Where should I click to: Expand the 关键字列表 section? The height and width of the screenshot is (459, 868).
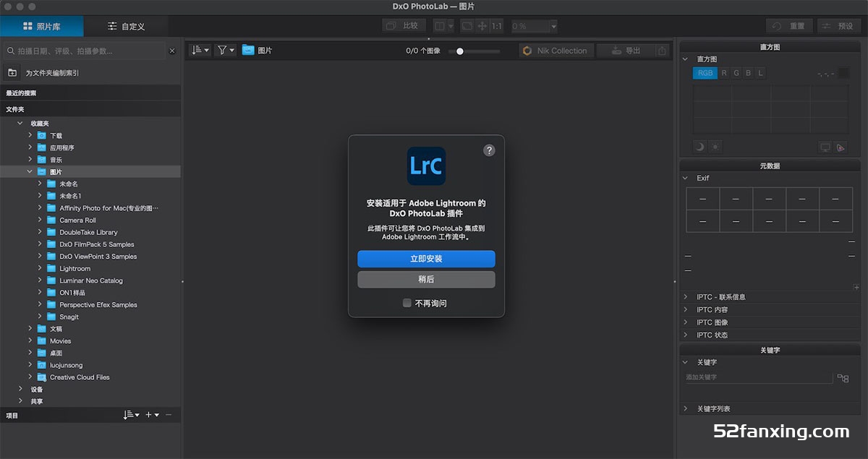point(686,408)
